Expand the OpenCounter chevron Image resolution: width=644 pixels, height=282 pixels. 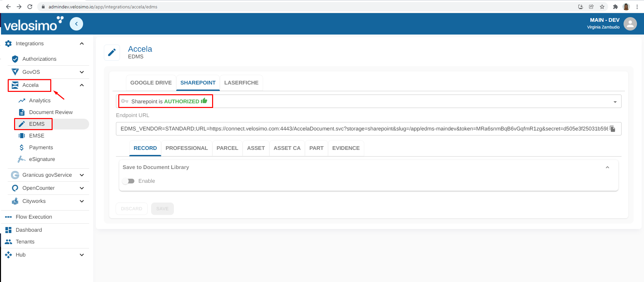[82, 188]
